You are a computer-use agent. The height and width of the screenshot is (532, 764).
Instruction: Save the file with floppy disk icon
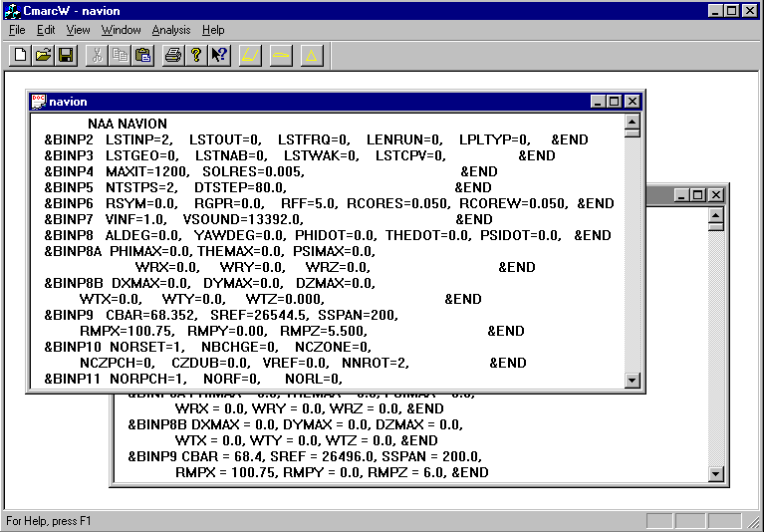coord(66,55)
